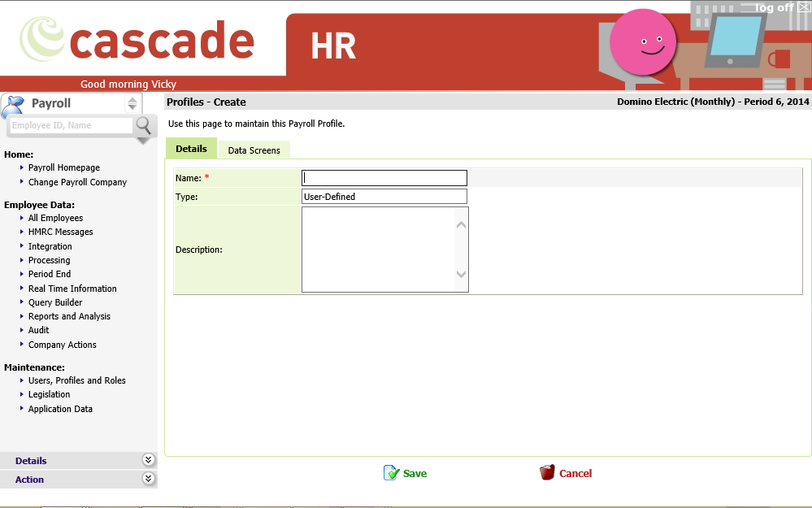Click the Cascade logo

137,39
